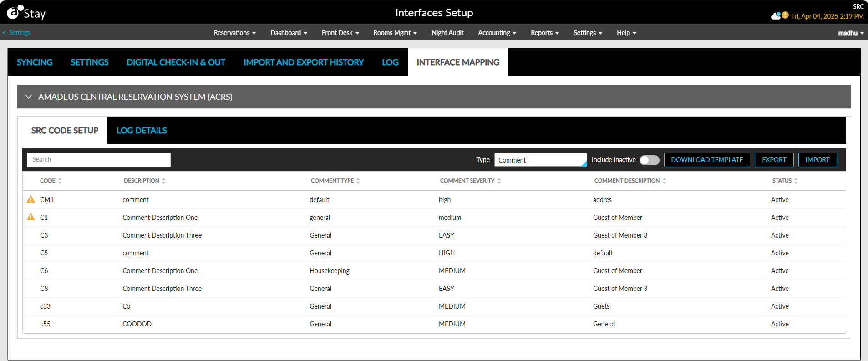
Task: Open the Front Desk menu
Action: [340, 33]
